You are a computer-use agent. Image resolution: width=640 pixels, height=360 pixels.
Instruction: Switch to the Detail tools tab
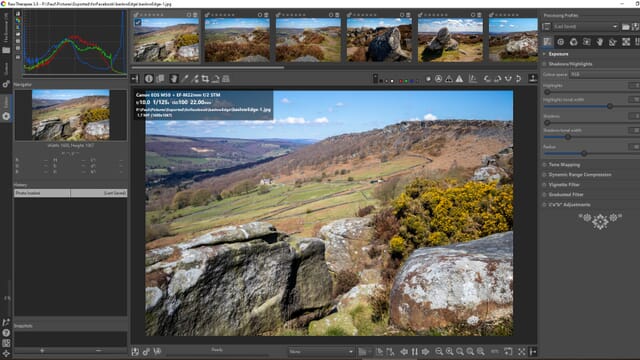561,42
